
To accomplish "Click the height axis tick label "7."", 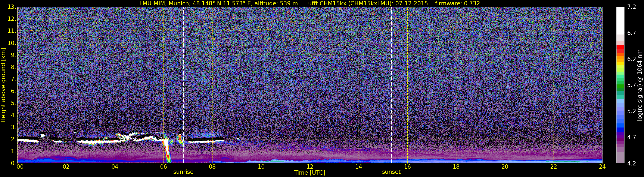I will pyautogui.click(x=13, y=79).
